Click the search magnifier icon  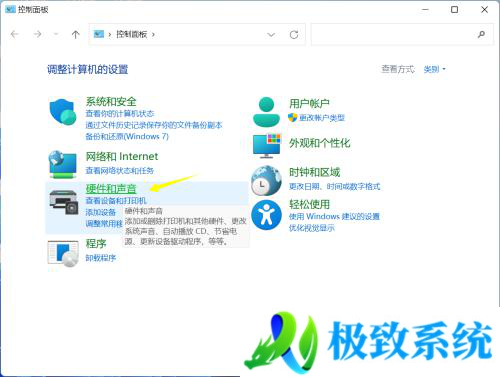coord(481,34)
